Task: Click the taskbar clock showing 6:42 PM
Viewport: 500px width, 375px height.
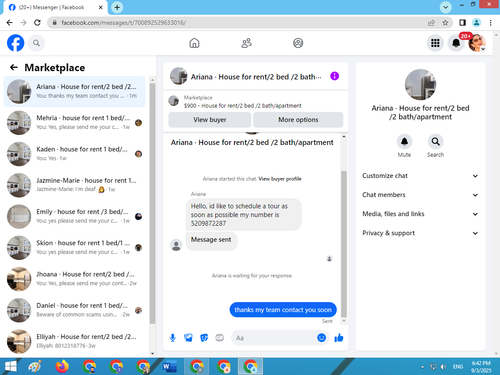Action: [x=481, y=367]
